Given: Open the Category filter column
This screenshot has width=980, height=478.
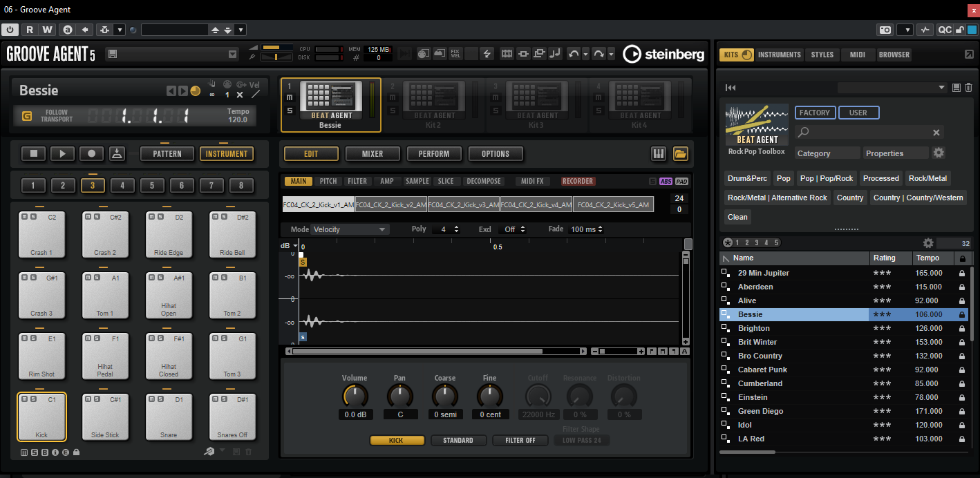Looking at the screenshot, I should click(827, 153).
